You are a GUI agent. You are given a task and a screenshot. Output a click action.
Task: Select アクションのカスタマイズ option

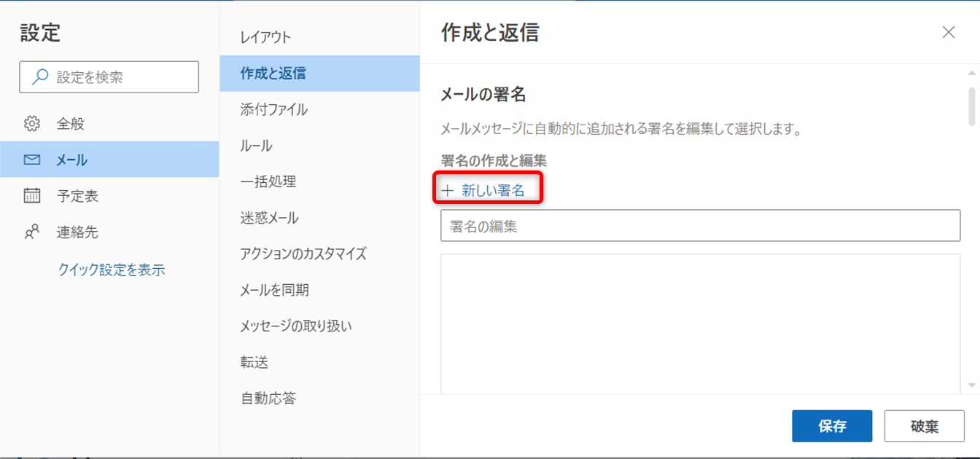point(303,254)
